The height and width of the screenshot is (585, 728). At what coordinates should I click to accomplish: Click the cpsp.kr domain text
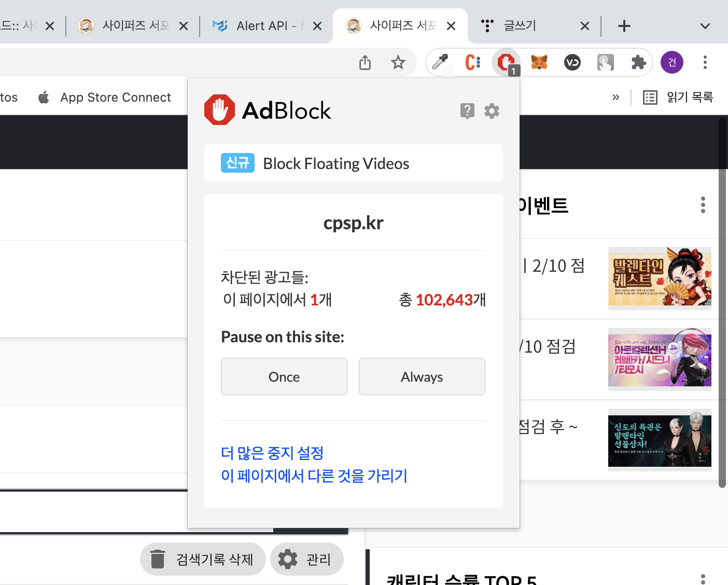pos(354,222)
